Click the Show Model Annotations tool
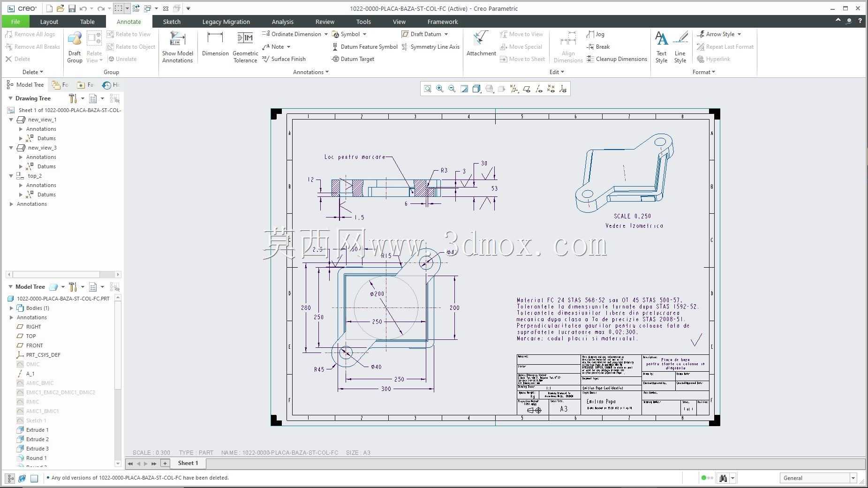Viewport: 868px width, 488px height. [x=178, y=47]
